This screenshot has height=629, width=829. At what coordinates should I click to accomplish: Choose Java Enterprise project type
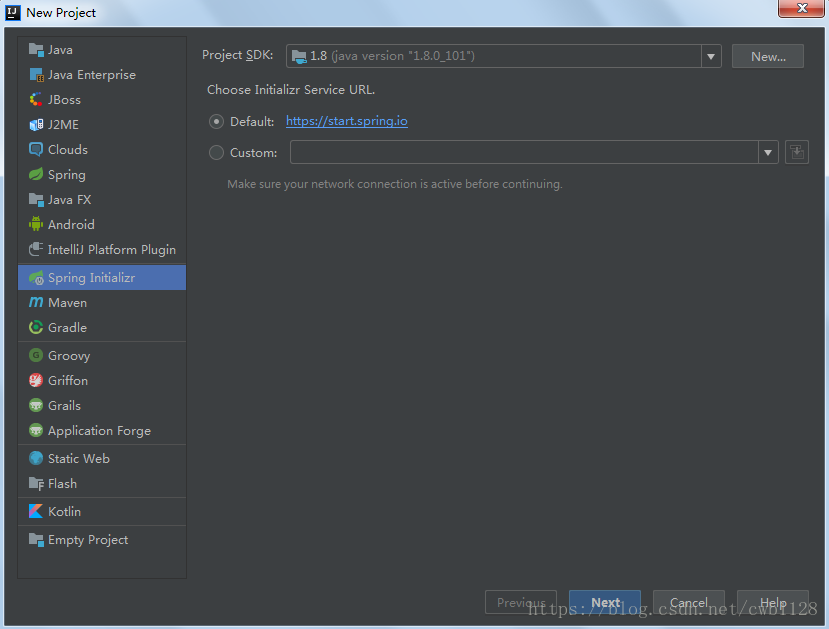tap(102, 75)
